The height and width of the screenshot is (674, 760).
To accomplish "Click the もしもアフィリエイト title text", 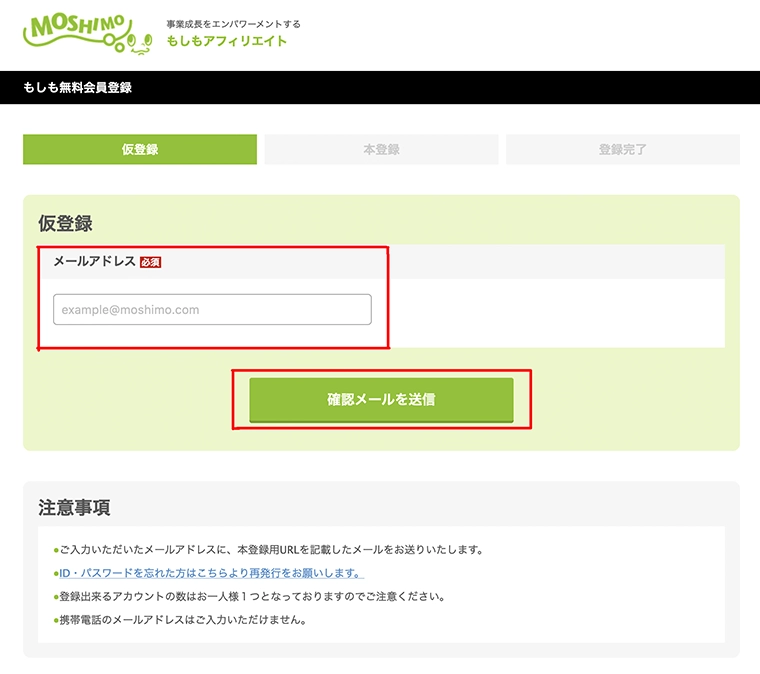I will [x=227, y=41].
